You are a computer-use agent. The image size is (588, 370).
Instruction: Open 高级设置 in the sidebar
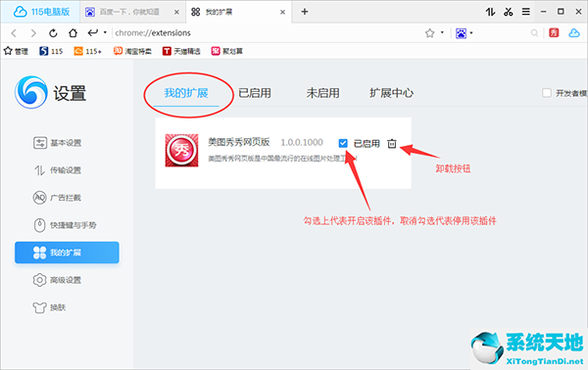point(57,280)
